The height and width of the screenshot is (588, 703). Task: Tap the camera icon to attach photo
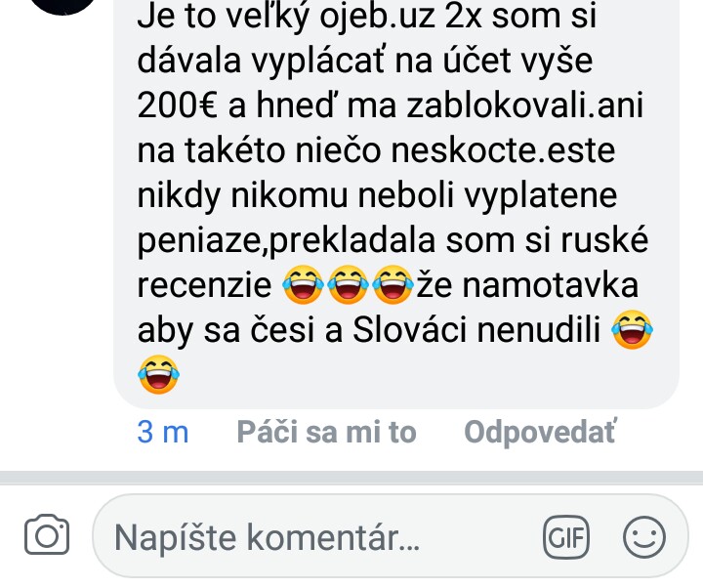click(47, 534)
